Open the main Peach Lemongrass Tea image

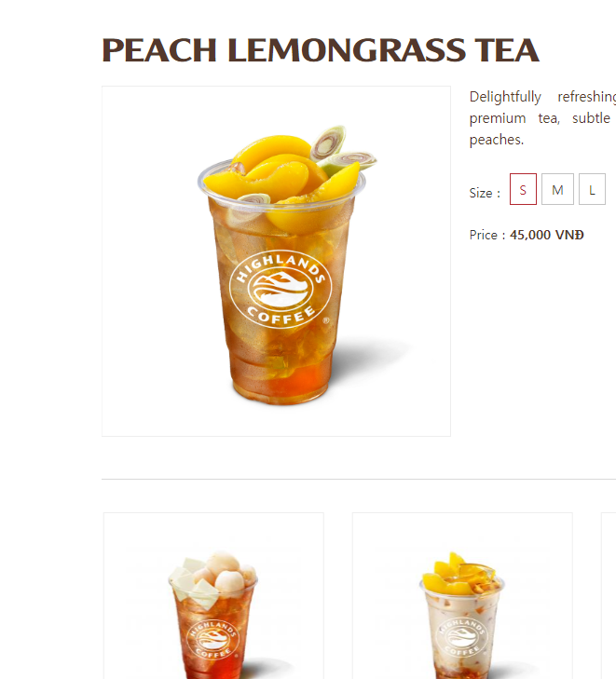(277, 261)
